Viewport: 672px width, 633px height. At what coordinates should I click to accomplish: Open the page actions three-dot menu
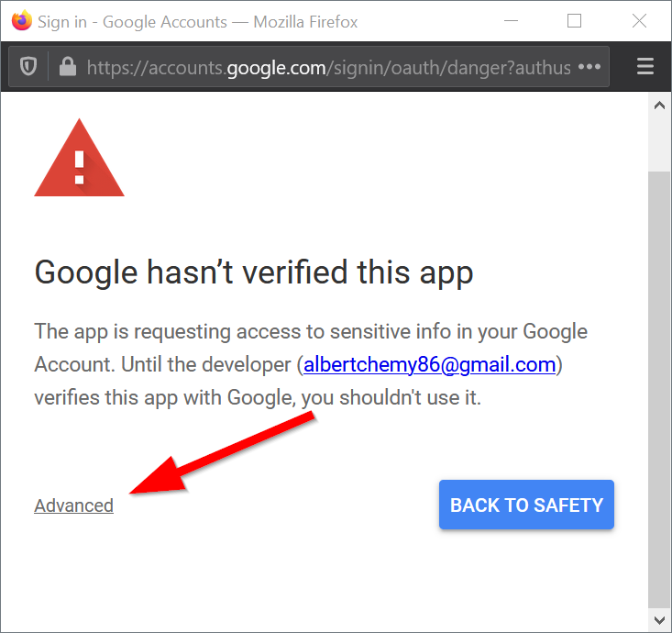click(x=589, y=67)
